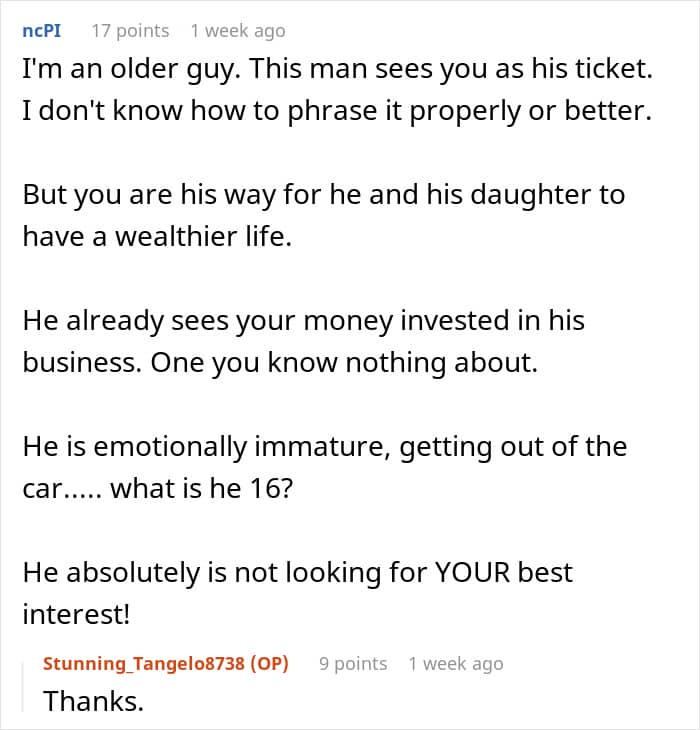Click the sentence "One you know nothing about."
Image resolution: width=700 pixels, height=730 pixels.
[344, 362]
